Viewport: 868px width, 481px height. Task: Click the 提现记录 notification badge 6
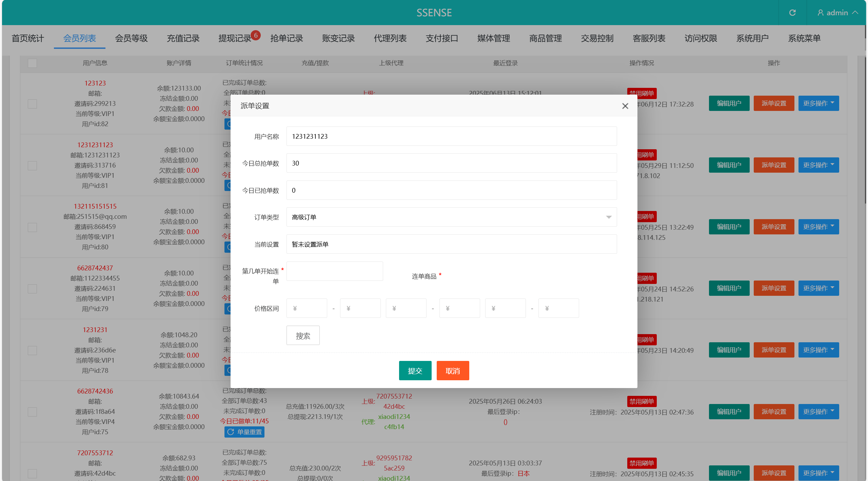coord(256,35)
